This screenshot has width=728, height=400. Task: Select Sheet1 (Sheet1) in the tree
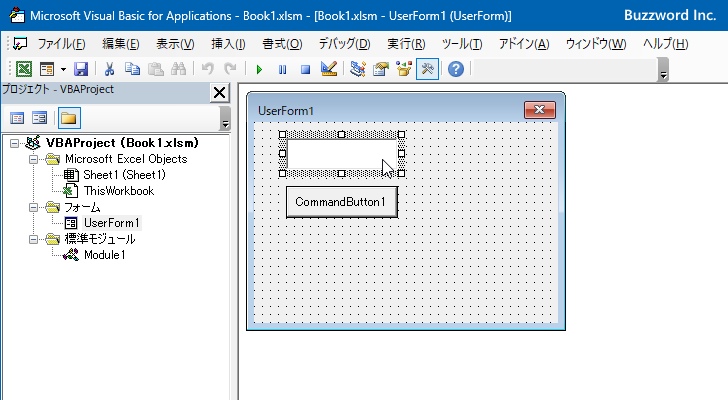point(124,175)
